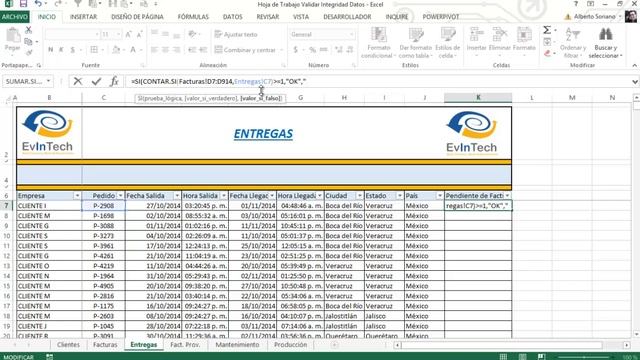Open Producción sheet tab
Screen dimensions: 640x360
290,345
